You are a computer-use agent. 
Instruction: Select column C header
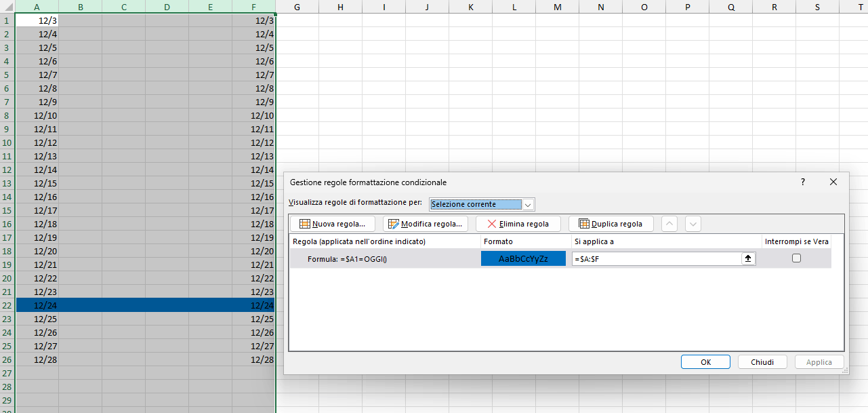coord(123,7)
